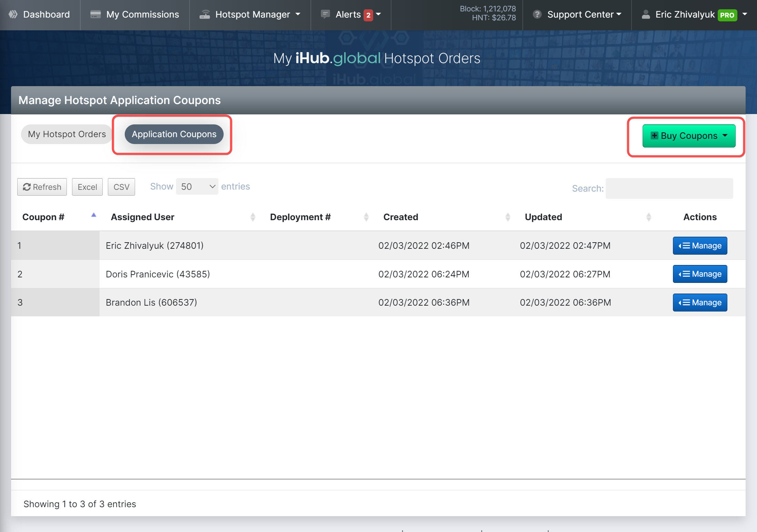The image size is (757, 532).
Task: Switch to My Hotspot Orders tab
Action: coord(67,134)
